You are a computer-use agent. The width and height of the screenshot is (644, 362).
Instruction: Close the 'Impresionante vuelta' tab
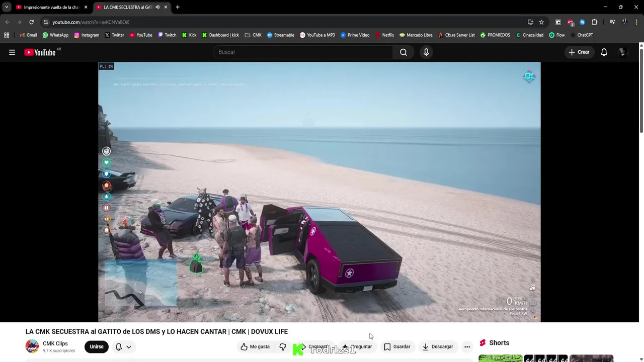(x=86, y=7)
